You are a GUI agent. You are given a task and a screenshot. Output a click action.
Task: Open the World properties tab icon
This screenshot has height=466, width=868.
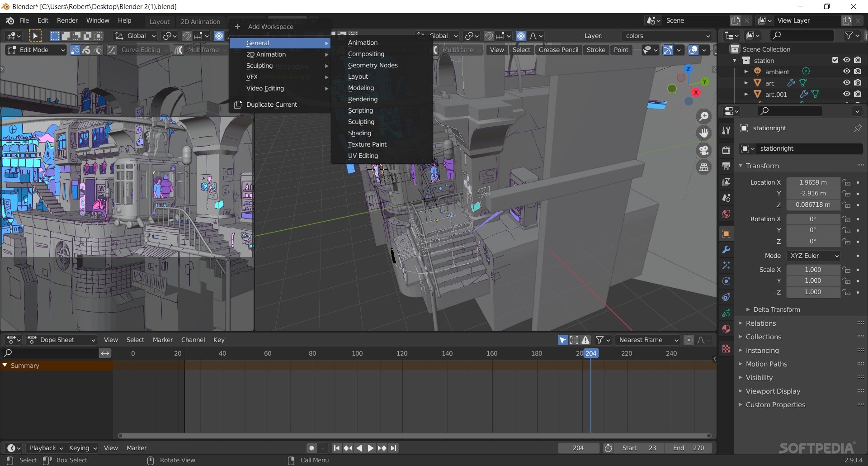pos(726,214)
